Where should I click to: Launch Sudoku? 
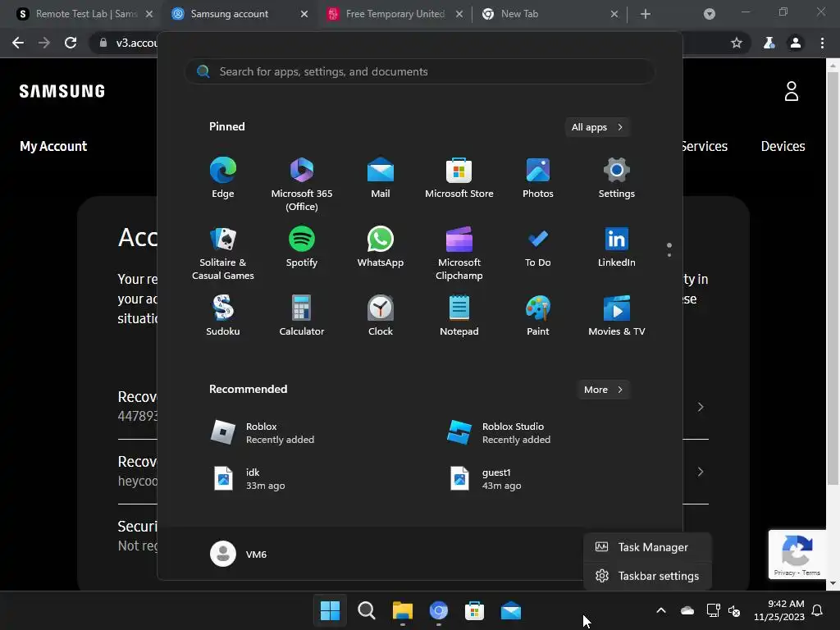coord(223,316)
